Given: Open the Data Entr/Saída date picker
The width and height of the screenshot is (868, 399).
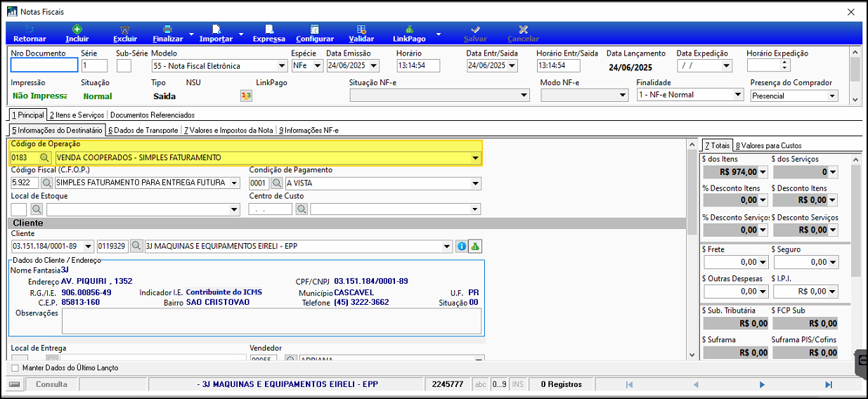Looking at the screenshot, I should [x=512, y=65].
